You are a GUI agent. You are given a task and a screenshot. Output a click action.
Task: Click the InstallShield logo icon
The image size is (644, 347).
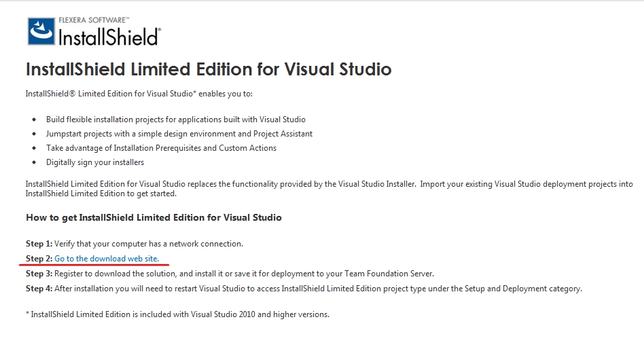point(41,31)
